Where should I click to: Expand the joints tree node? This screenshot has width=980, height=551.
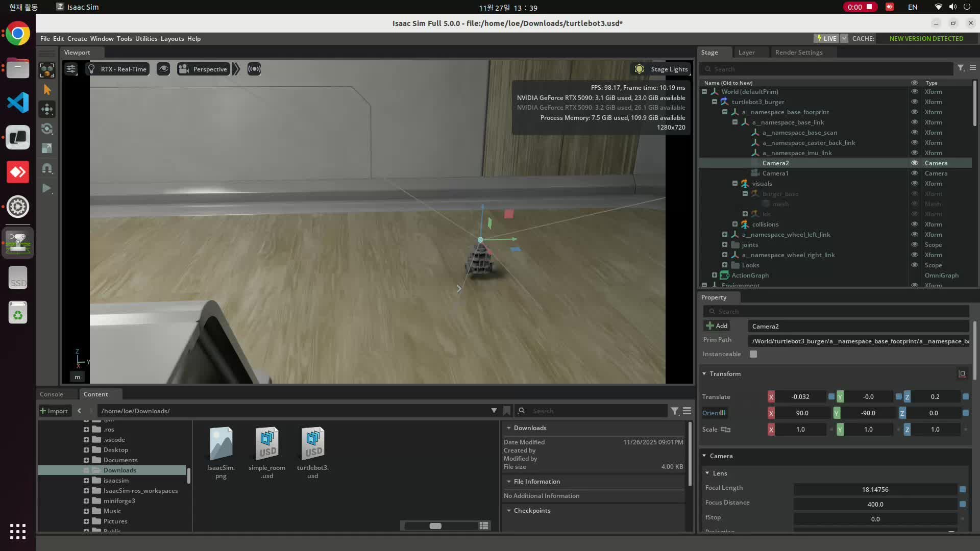[x=725, y=245]
